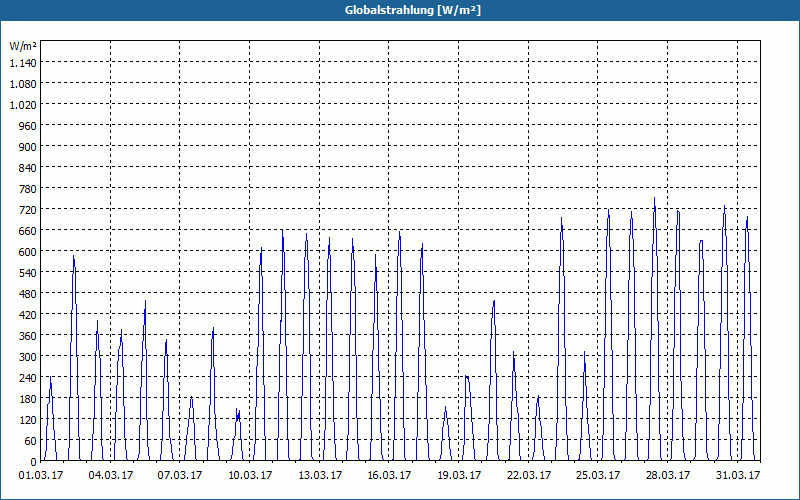
Task: Click the 10.03.17 date label
Action: tap(250, 475)
